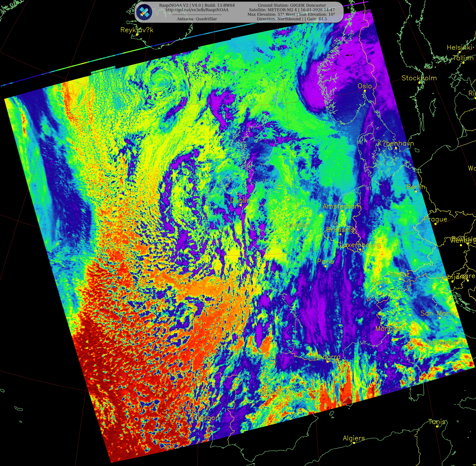This screenshot has height=466, width=476.
Task: Click the Tunis city marker dot
Action: click(x=437, y=426)
